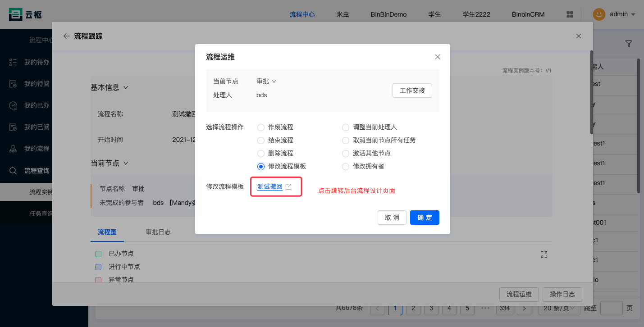Click the 进行中节点 blue legend swatch
The image size is (644, 327).
coord(98,267)
